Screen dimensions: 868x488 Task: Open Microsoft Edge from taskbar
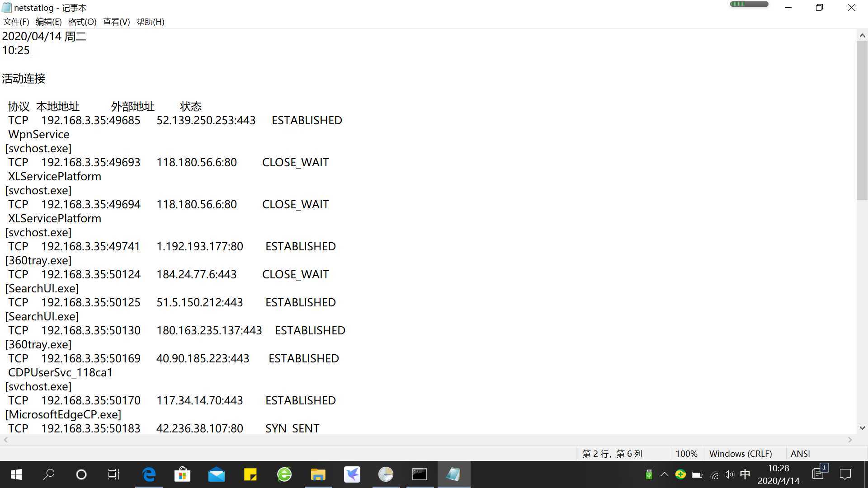point(149,474)
